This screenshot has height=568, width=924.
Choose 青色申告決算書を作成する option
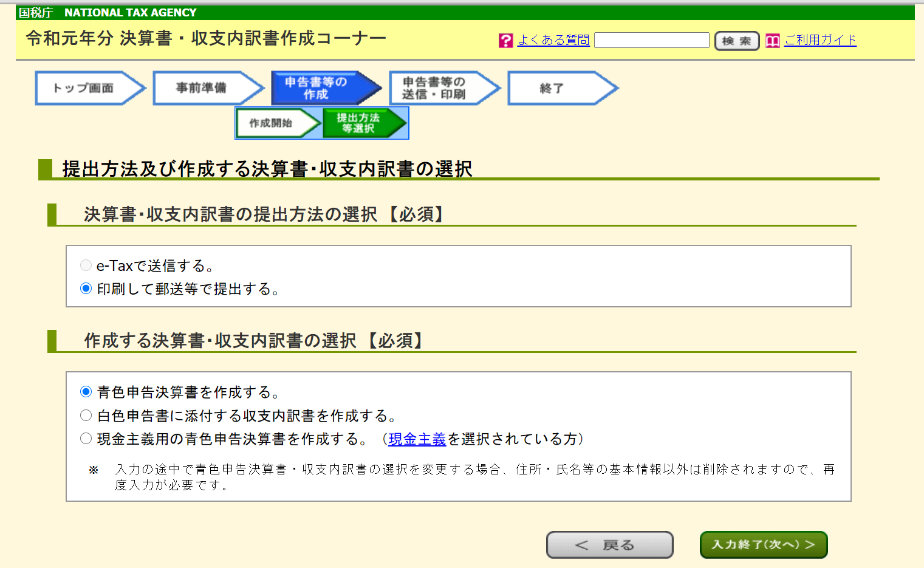(86, 392)
